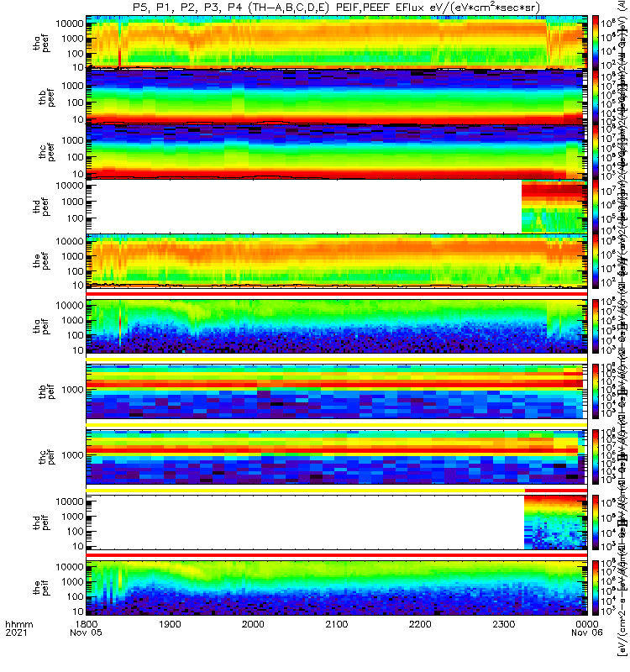This screenshot has height=672, width=630.
Task: Select the the peef spectrogram panel
Action: point(337,261)
